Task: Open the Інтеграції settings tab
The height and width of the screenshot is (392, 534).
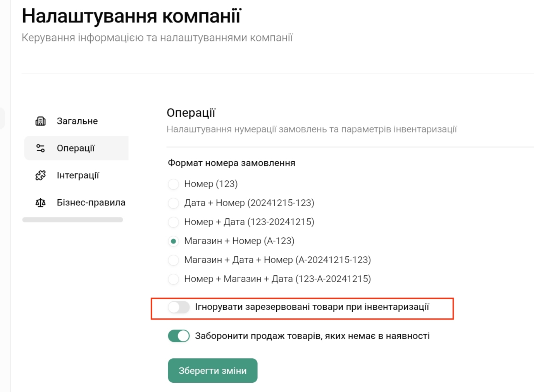Action: coord(78,175)
